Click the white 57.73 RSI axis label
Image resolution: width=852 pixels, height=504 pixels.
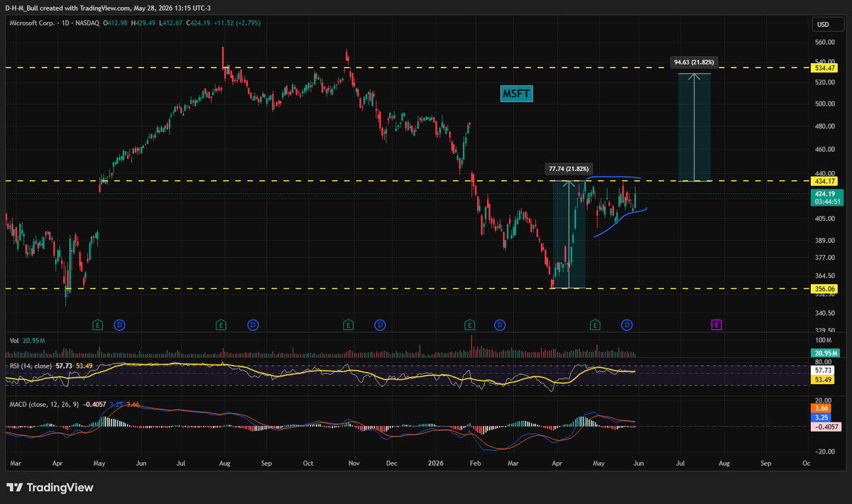click(824, 371)
